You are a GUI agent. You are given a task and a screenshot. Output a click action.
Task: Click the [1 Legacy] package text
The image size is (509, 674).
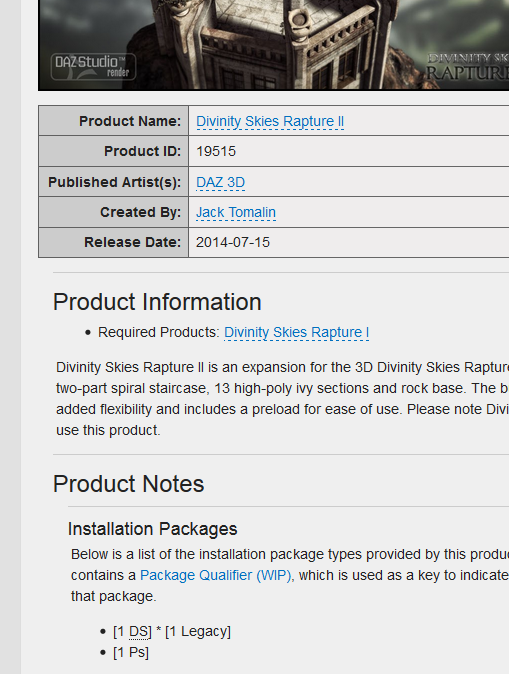[x=198, y=631]
